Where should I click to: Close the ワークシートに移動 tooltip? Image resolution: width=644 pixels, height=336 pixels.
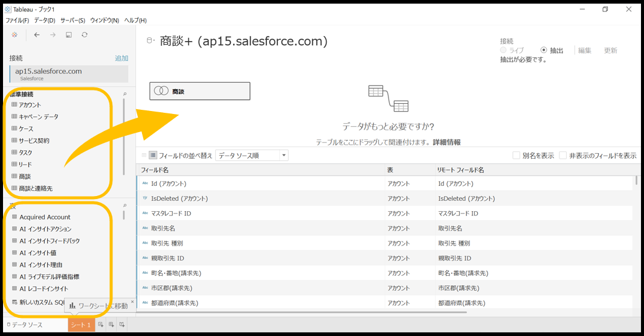132,302
